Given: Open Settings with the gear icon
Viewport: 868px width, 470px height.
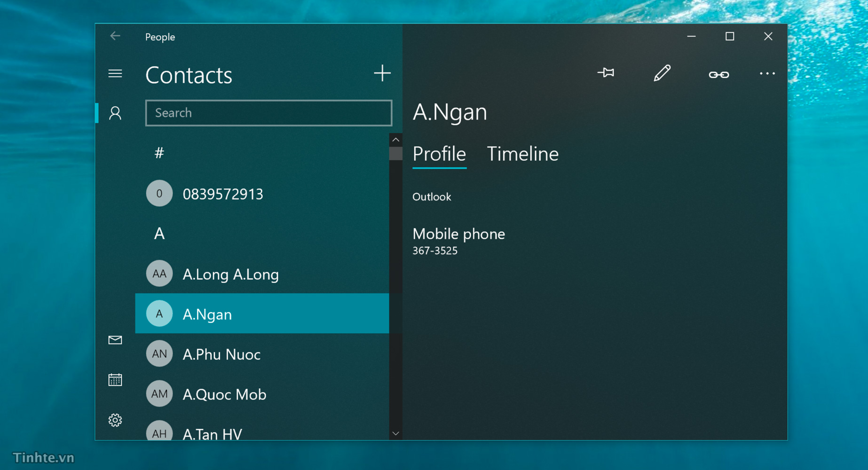Looking at the screenshot, I should click(x=115, y=420).
